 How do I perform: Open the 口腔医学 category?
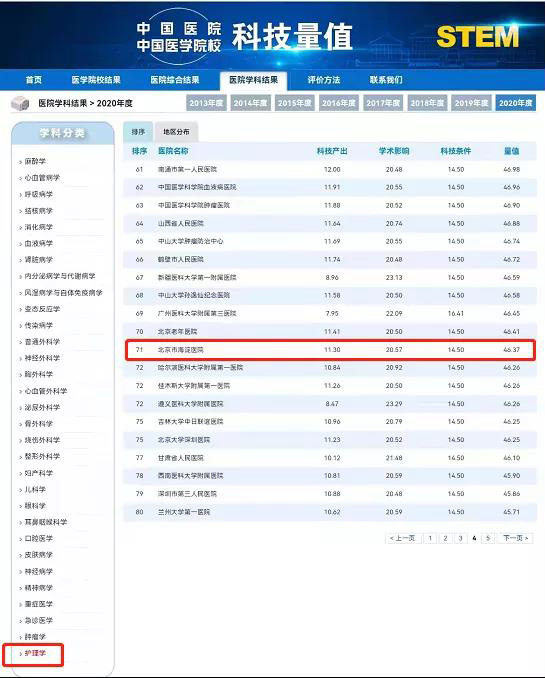38,538
